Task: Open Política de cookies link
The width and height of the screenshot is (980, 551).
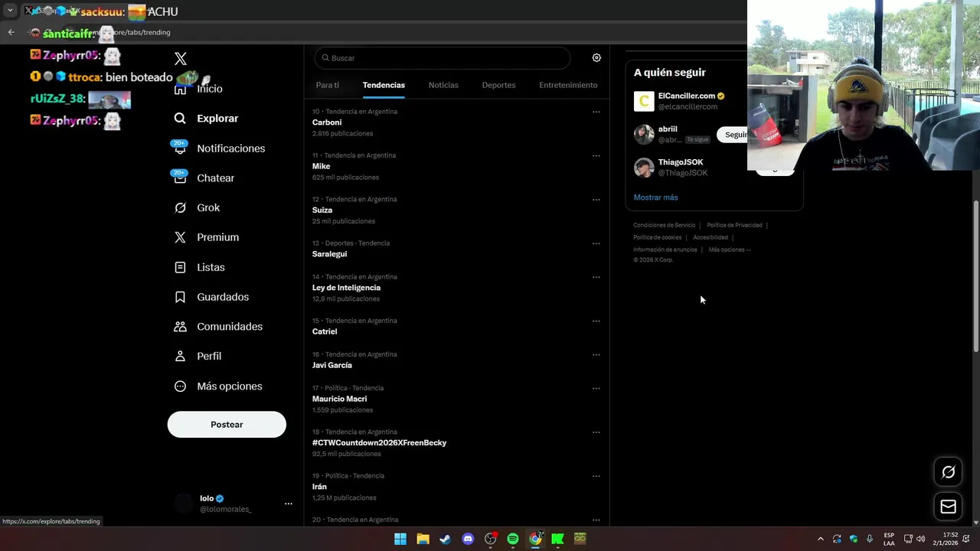Action: (657, 237)
